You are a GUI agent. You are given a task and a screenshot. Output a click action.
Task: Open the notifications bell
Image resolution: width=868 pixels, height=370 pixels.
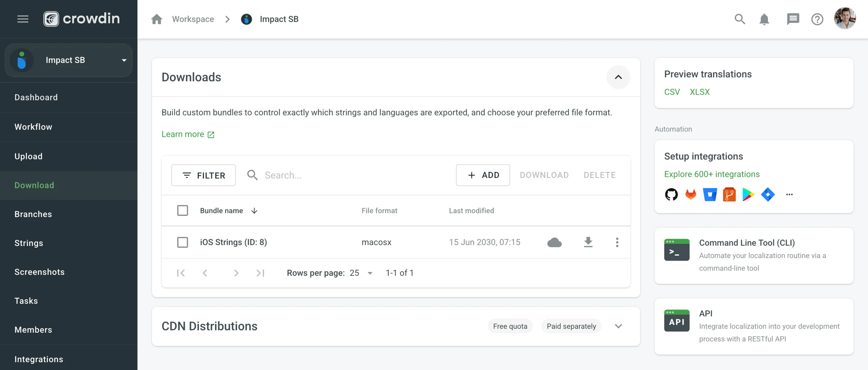click(x=764, y=19)
